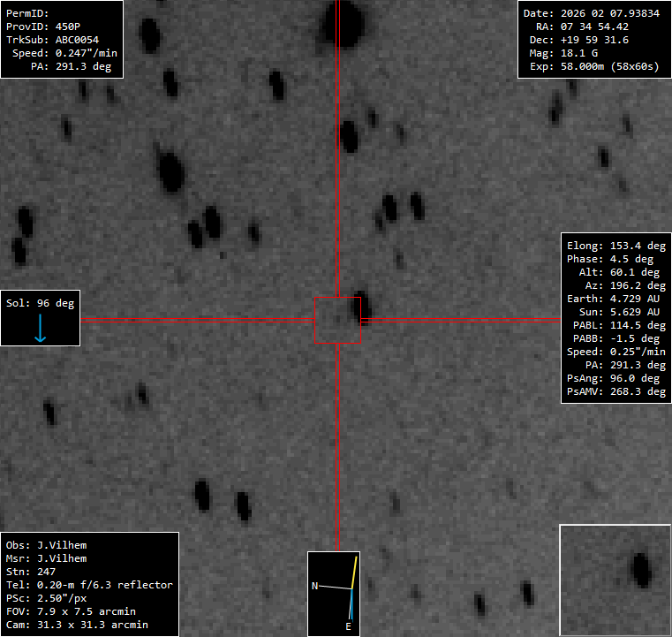Image resolution: width=672 pixels, height=637 pixels.
Task: Click the 'N' label on the compass
Action: tap(314, 586)
